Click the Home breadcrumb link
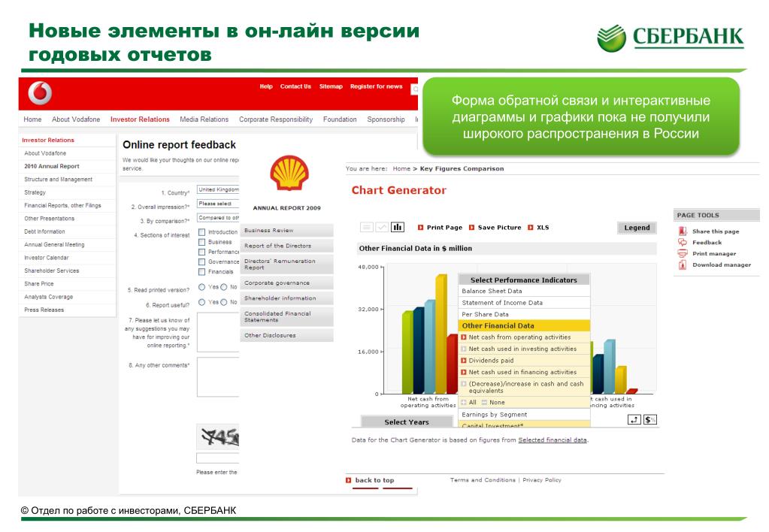Screen dimensions: 769x532 (x=401, y=168)
